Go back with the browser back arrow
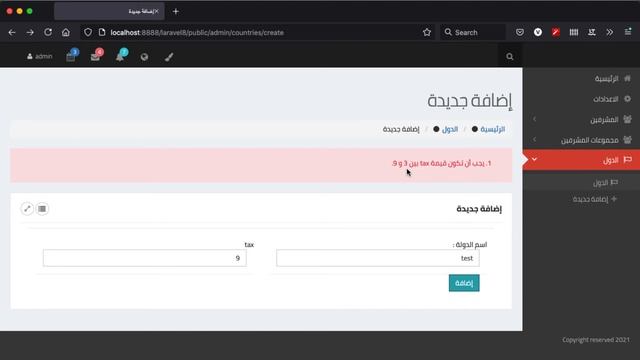The width and height of the screenshot is (640, 360). (12, 32)
